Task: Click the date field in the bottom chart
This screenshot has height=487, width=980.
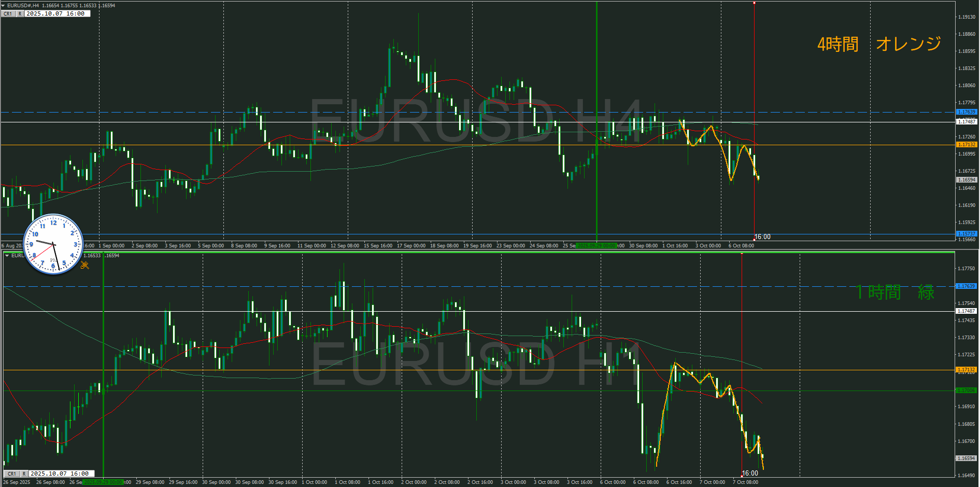Action: click(60, 474)
